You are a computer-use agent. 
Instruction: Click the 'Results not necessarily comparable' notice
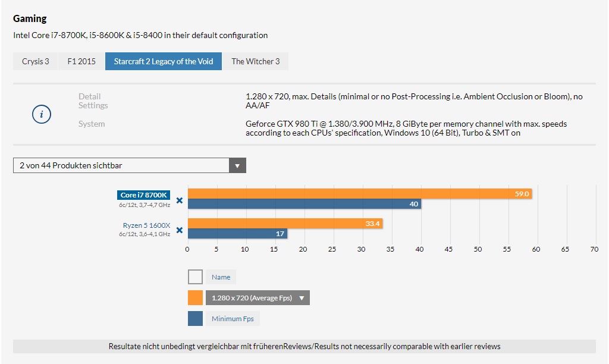click(x=304, y=346)
